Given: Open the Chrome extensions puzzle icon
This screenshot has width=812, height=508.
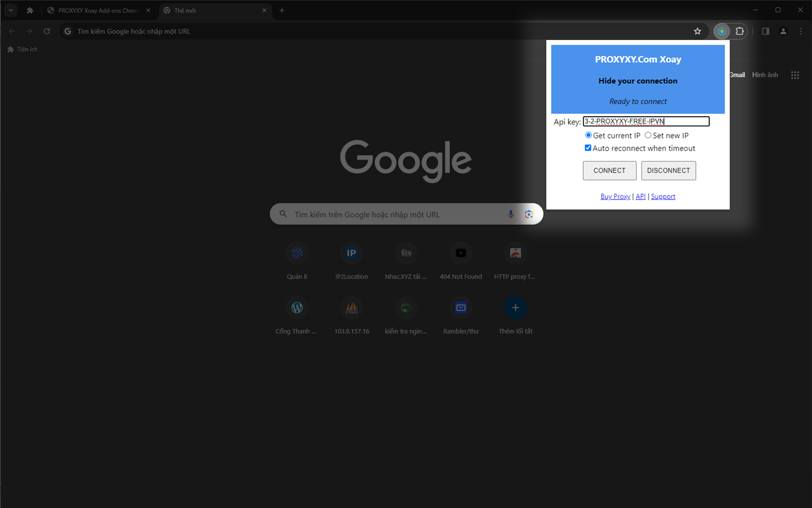Looking at the screenshot, I should click(740, 30).
